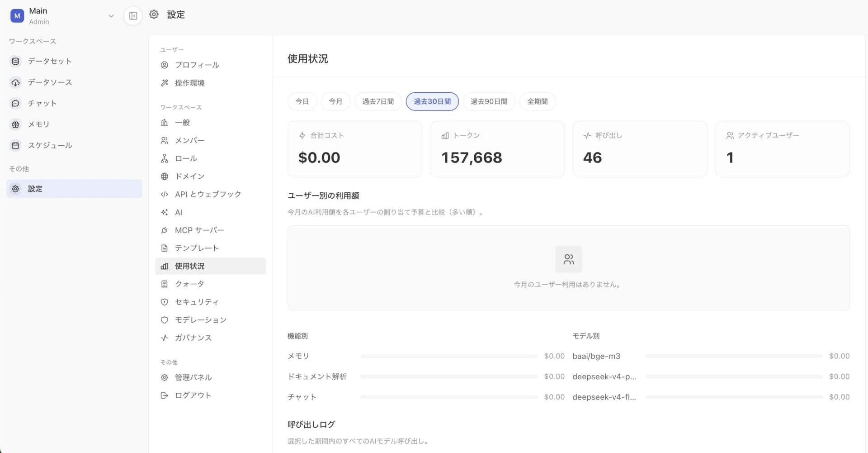Collapse the sidebar with the panel toggle icon
This screenshot has height=453, width=868.
coord(133,16)
